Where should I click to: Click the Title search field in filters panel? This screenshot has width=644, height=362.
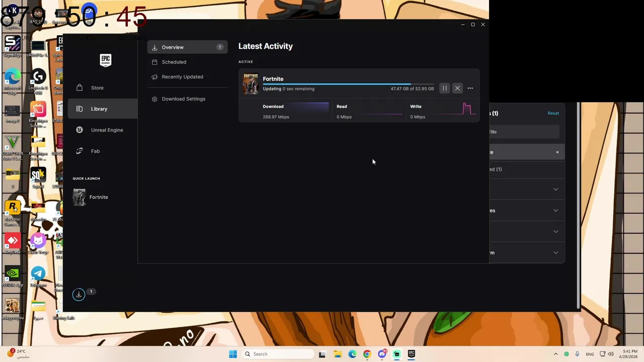[524, 132]
